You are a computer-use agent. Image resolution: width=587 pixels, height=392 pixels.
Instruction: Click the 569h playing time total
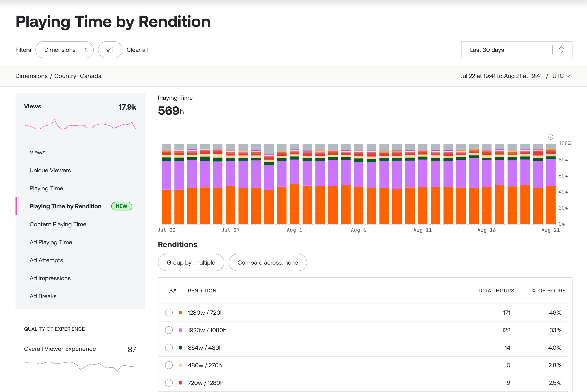171,111
